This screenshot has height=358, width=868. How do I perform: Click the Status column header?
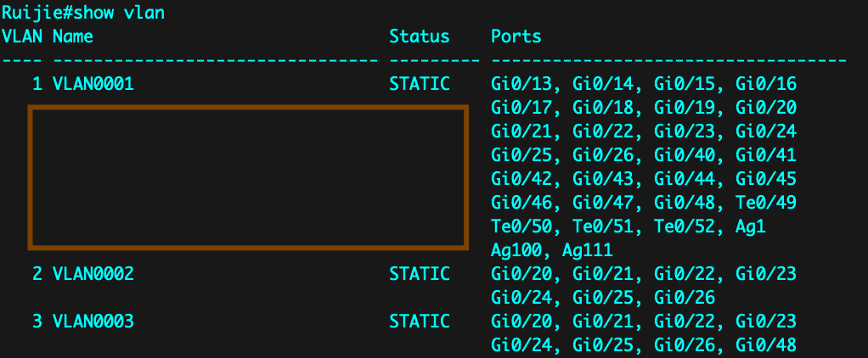pyautogui.click(x=420, y=36)
